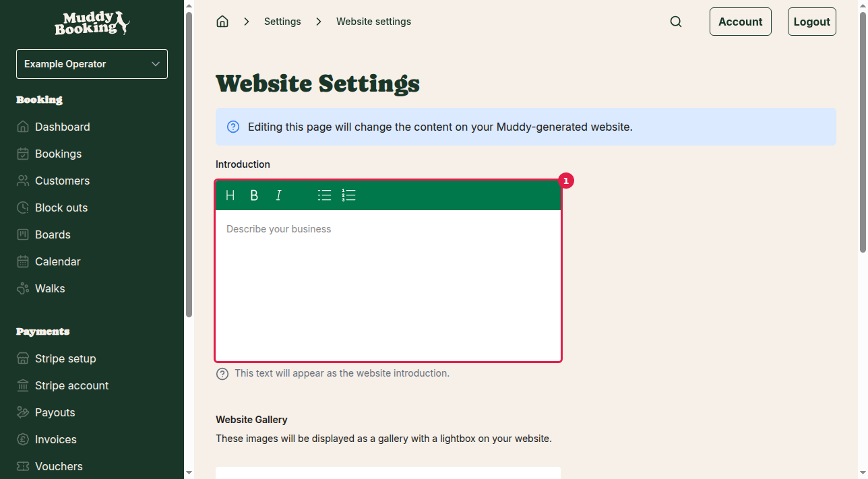Open Stripe setup from the Payments menu

pyautogui.click(x=65, y=358)
